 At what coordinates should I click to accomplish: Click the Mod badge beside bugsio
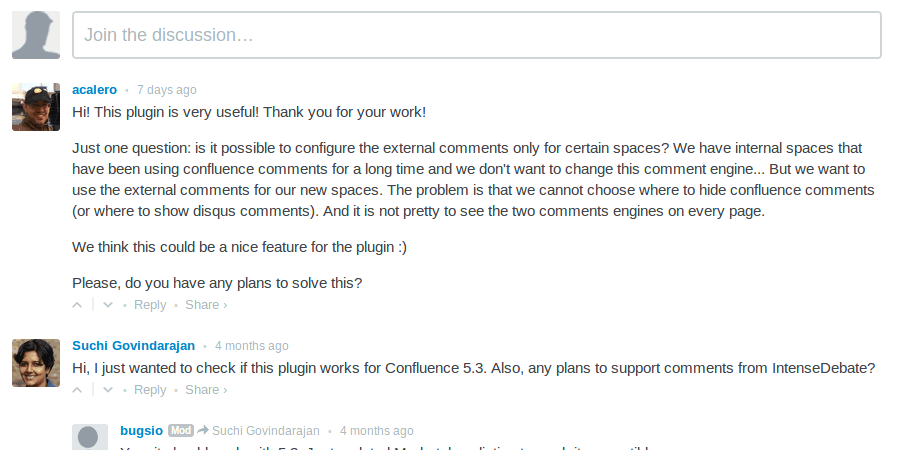[x=180, y=431]
